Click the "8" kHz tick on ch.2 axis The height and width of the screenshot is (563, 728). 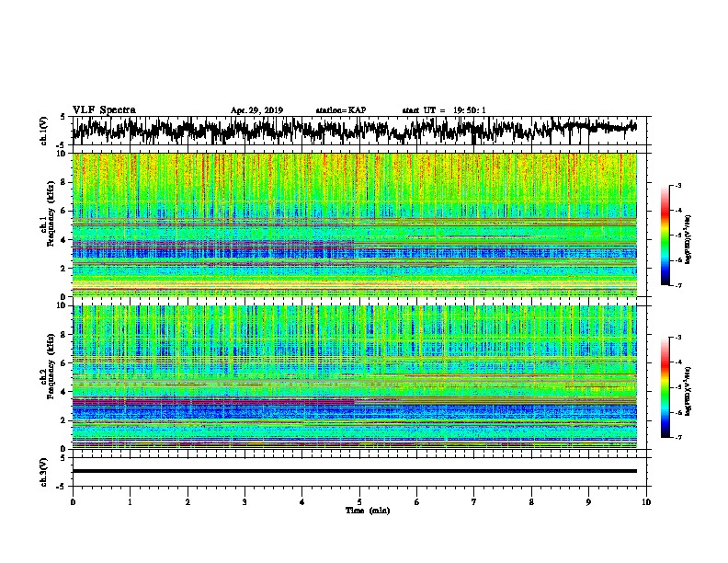click(x=64, y=335)
